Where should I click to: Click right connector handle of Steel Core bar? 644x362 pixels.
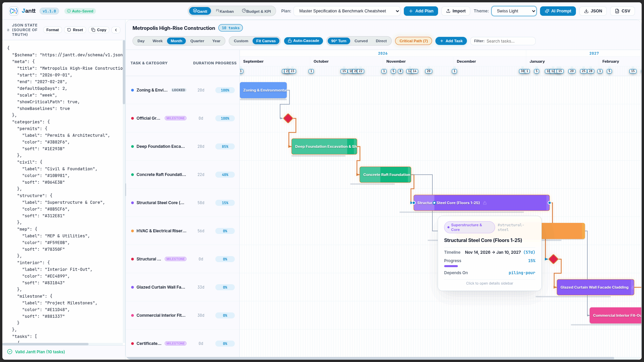(x=549, y=203)
